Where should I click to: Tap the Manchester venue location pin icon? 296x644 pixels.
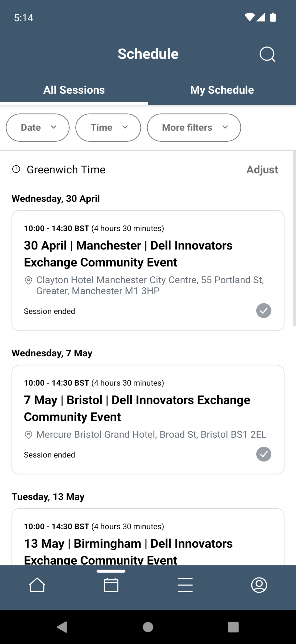28,280
